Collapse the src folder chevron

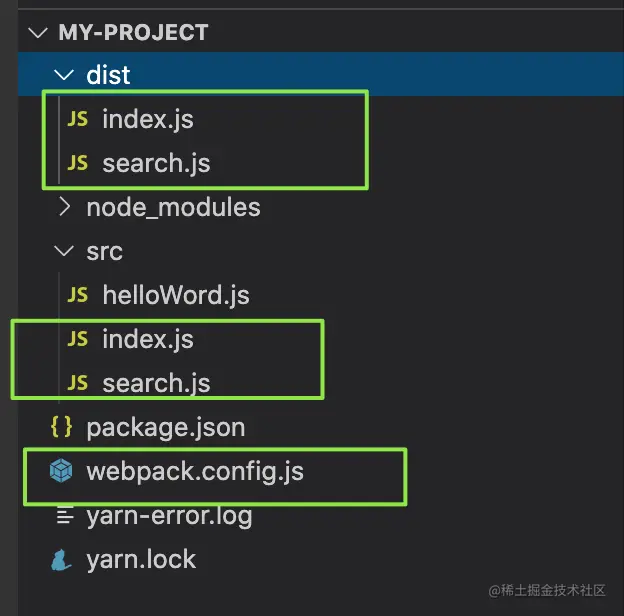pos(64,251)
